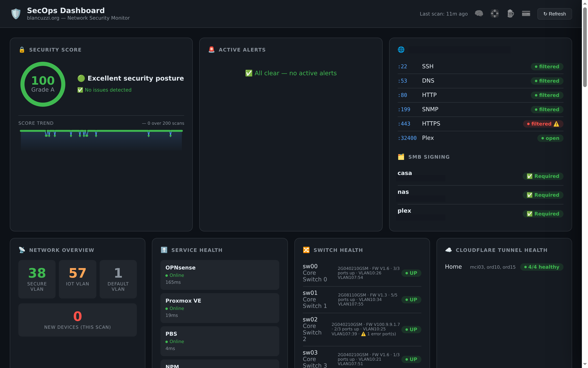Click the lifebuoy help icon
Image resolution: width=588 pixels, height=368 pixels.
[x=494, y=14]
